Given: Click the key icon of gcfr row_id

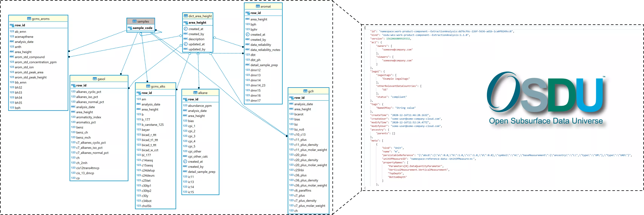Looking at the screenshot, I should [x=291, y=97].
